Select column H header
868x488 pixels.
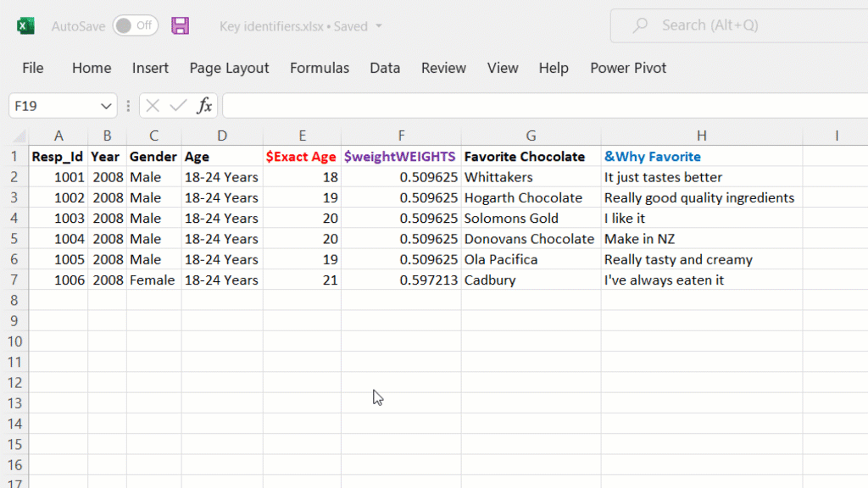pos(701,136)
